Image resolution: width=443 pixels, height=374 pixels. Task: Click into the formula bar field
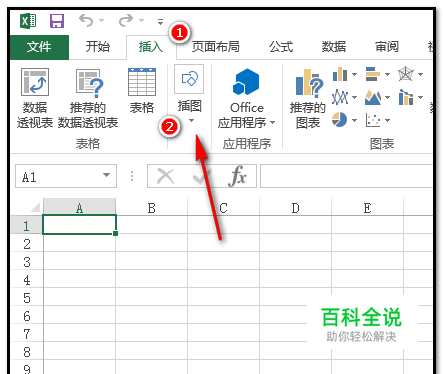pyautogui.click(x=347, y=176)
